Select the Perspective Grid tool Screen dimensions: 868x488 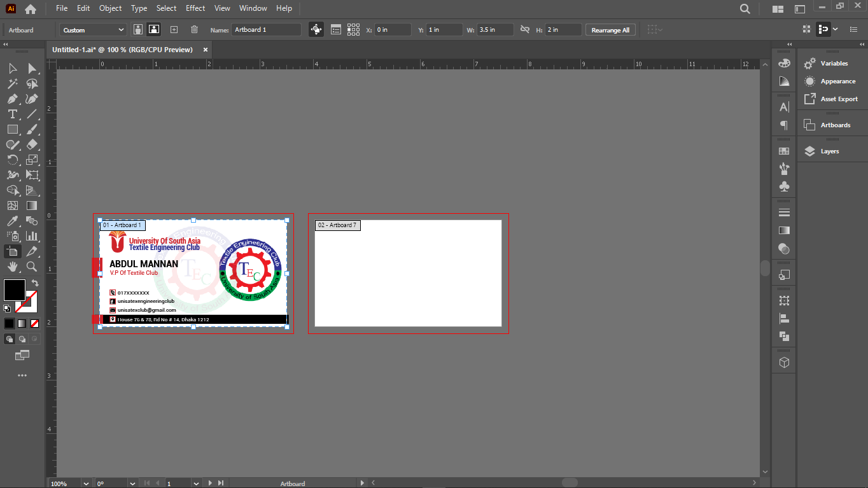[x=32, y=190]
